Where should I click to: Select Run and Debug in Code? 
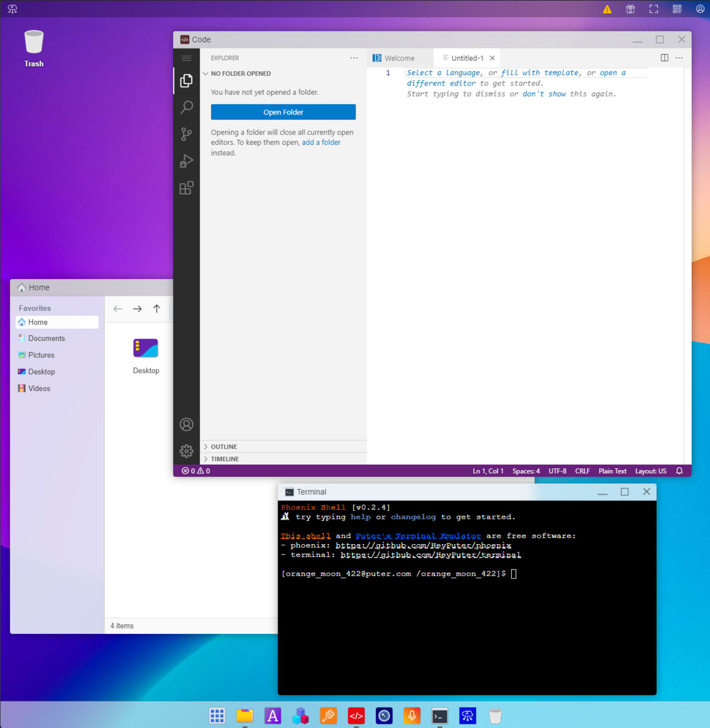point(186,161)
